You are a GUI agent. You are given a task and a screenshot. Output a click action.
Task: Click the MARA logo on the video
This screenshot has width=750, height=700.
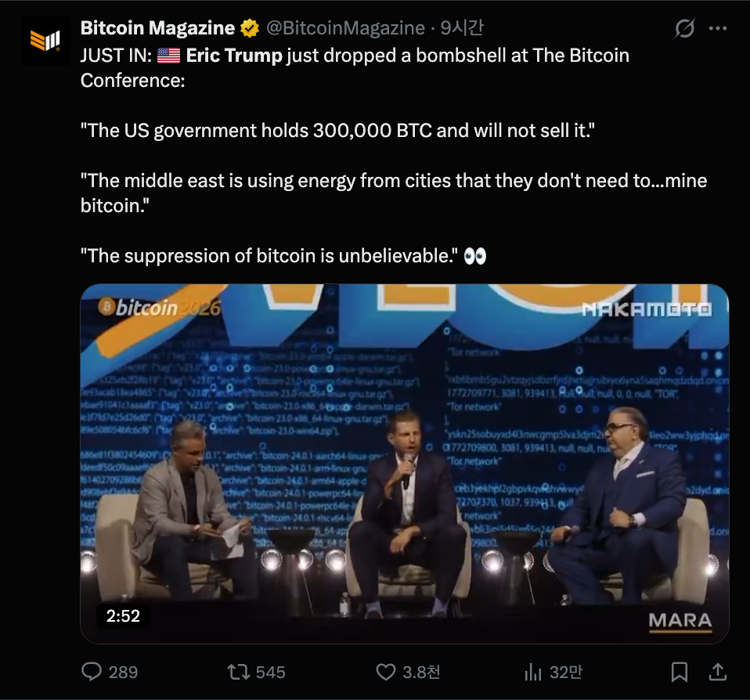point(680,620)
